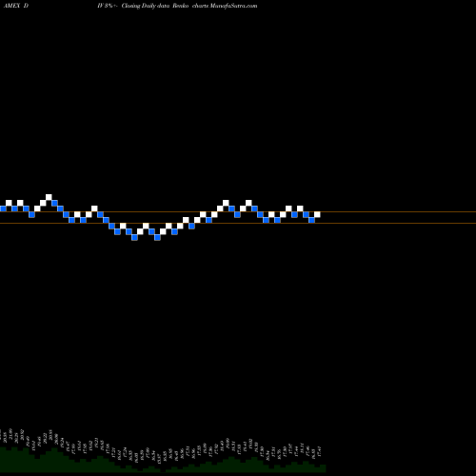This screenshot has width=476, height=476.
Task: Click the AMEX exchange label in header
Action: (x=11, y=6)
